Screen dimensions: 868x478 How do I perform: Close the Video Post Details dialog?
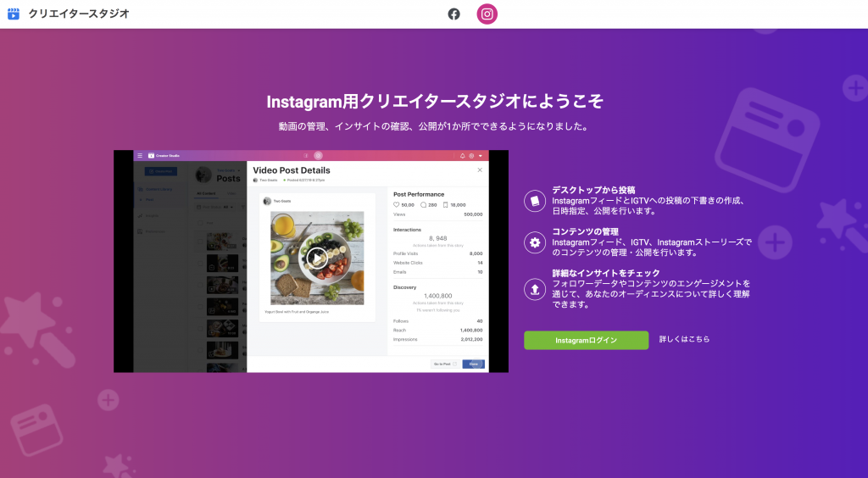pyautogui.click(x=480, y=170)
